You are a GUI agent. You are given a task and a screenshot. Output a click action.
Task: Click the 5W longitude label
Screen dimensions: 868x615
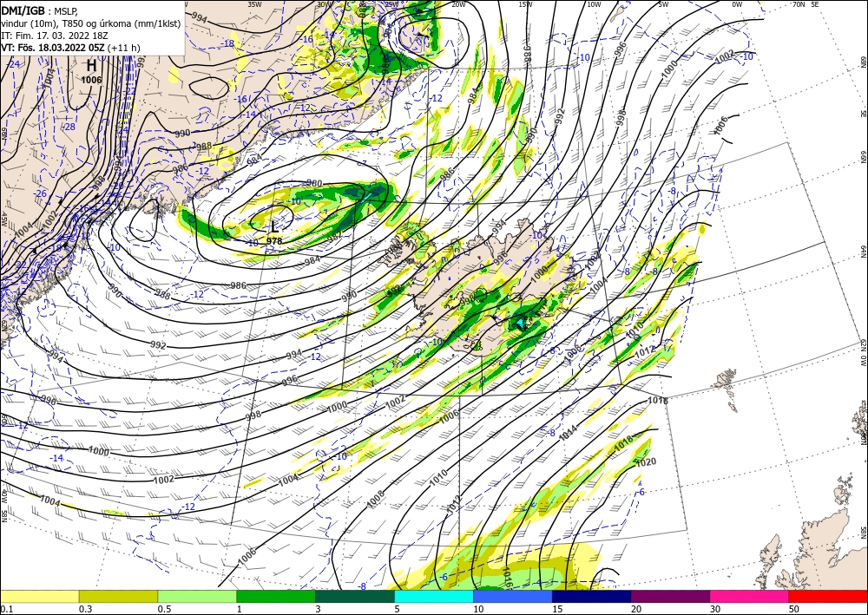pyautogui.click(x=663, y=3)
